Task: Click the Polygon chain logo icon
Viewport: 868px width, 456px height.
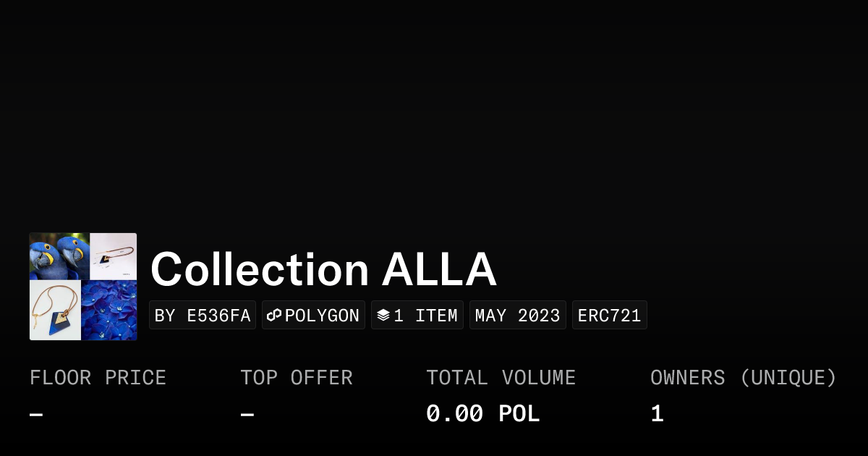Action: (x=274, y=316)
